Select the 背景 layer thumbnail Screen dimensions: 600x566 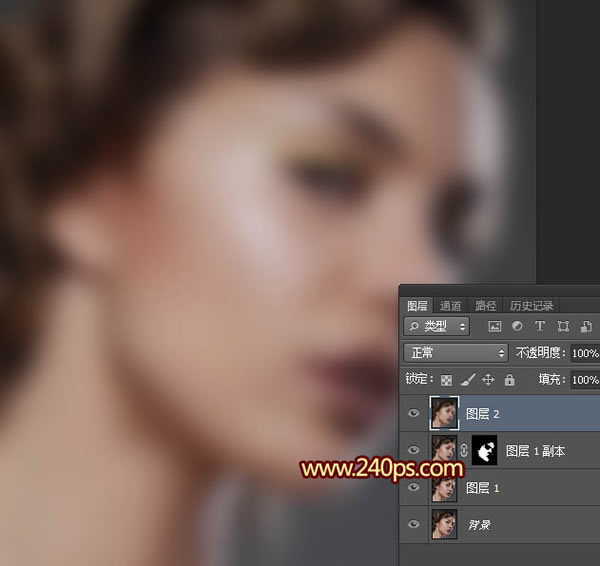point(444,524)
